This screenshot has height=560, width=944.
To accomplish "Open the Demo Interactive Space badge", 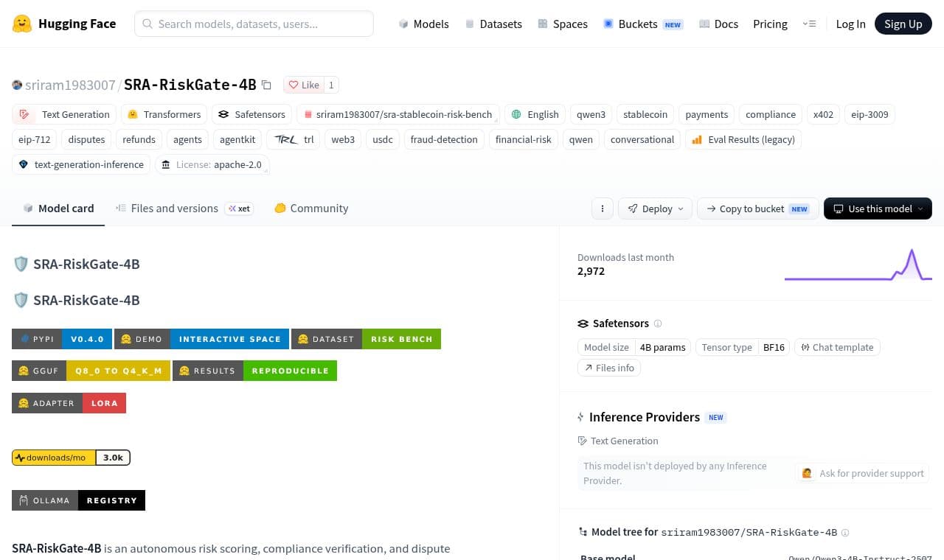I will 201,339.
